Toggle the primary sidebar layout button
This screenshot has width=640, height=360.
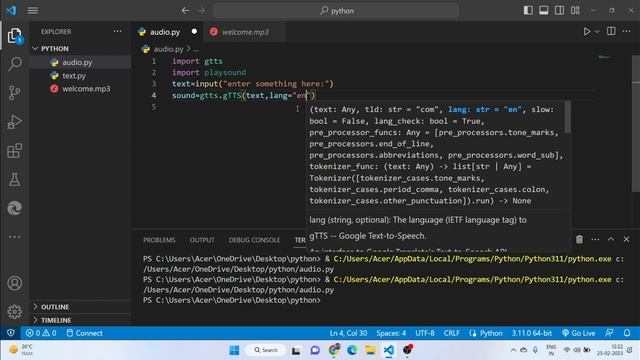(528, 11)
